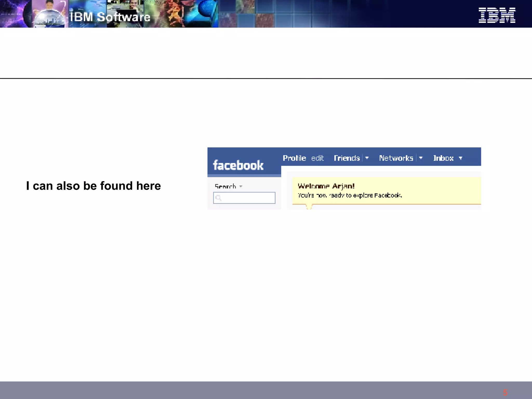This screenshot has width=532, height=399.
Task: Click the Welcome Arjan heading
Action: (x=326, y=186)
